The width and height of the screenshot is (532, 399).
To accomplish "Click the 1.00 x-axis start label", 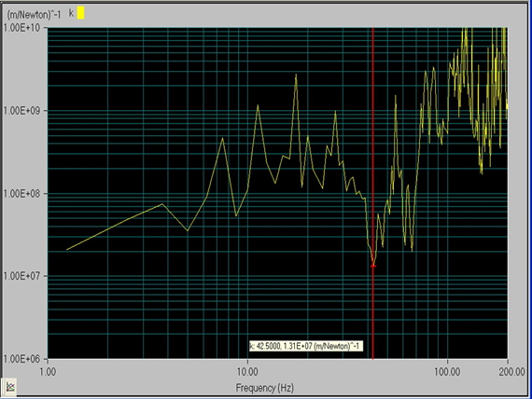I will point(48,372).
